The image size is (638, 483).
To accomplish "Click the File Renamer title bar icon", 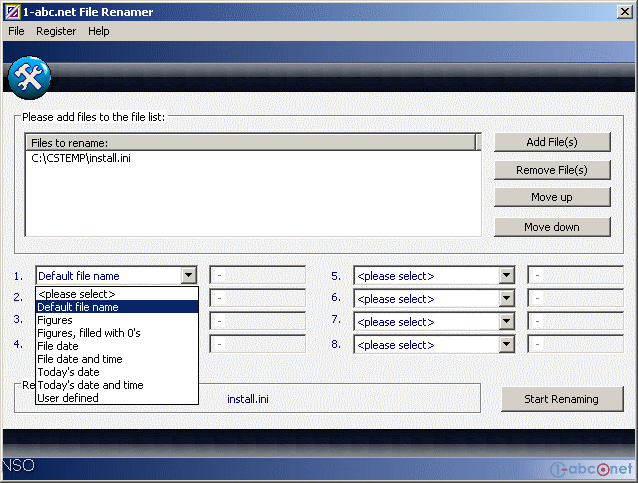I will (12, 12).
